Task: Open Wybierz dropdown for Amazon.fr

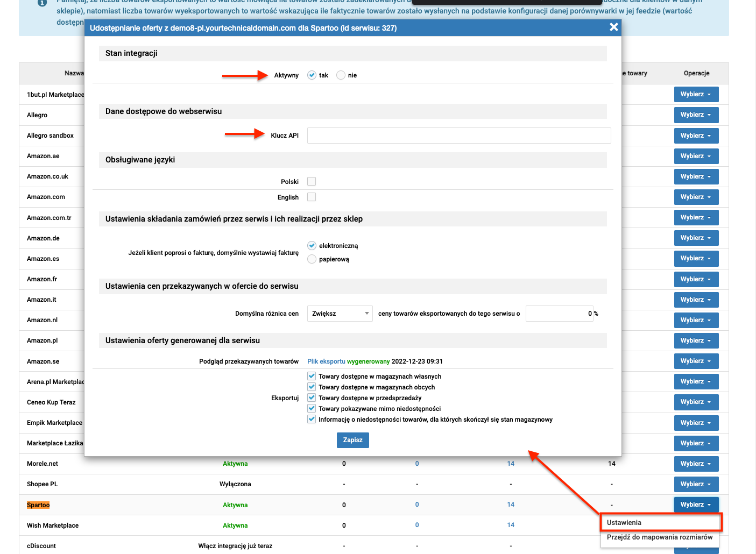Action: pos(696,279)
